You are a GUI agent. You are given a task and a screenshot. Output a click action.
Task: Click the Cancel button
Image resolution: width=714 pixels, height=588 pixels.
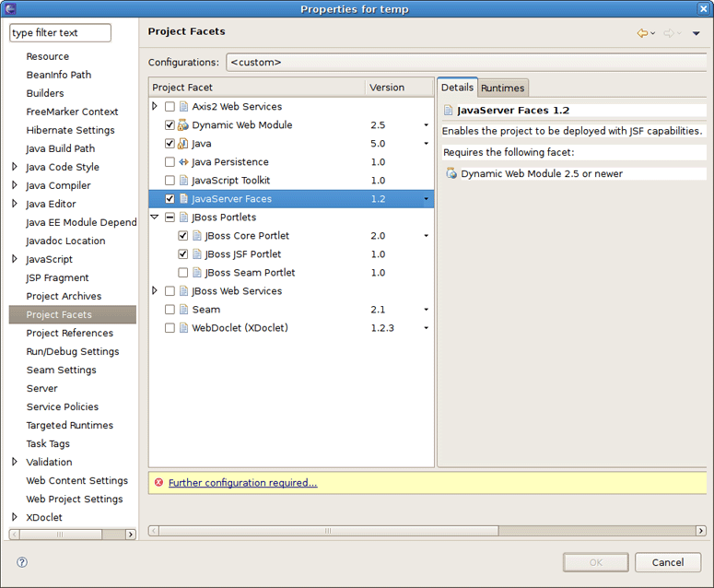pos(668,562)
